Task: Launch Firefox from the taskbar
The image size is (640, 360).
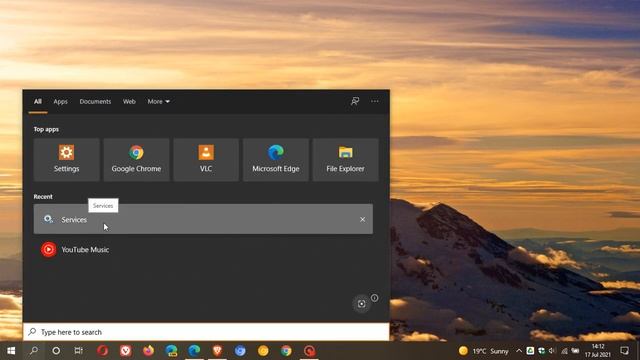Action: [149, 351]
